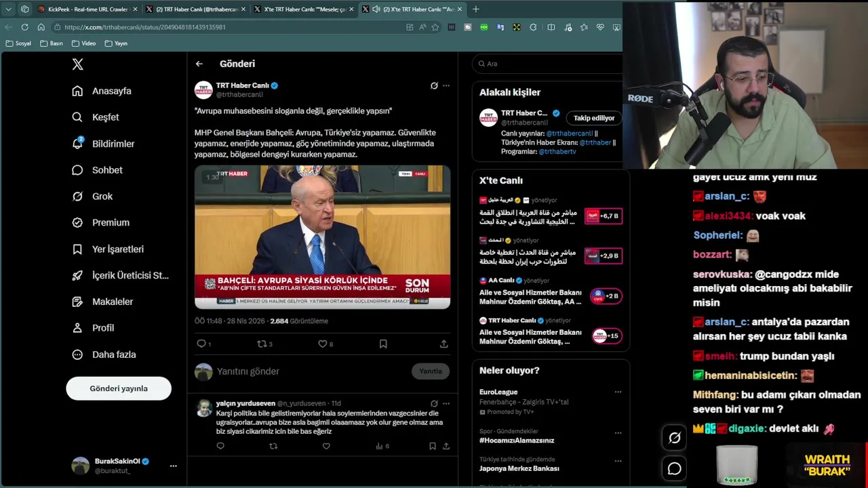Open the TRT Haber Canlı +15 live badge

coord(606,335)
